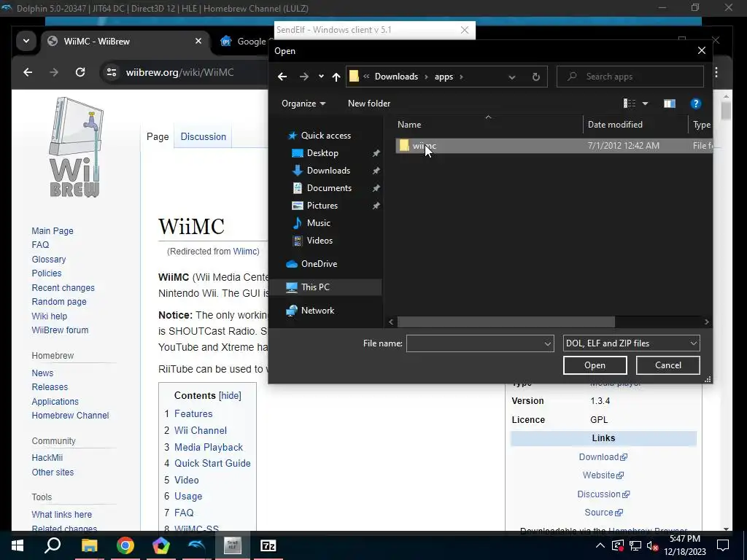The width and height of the screenshot is (747, 560).
Task: Expand the address path history dropdown
Action: point(511,77)
